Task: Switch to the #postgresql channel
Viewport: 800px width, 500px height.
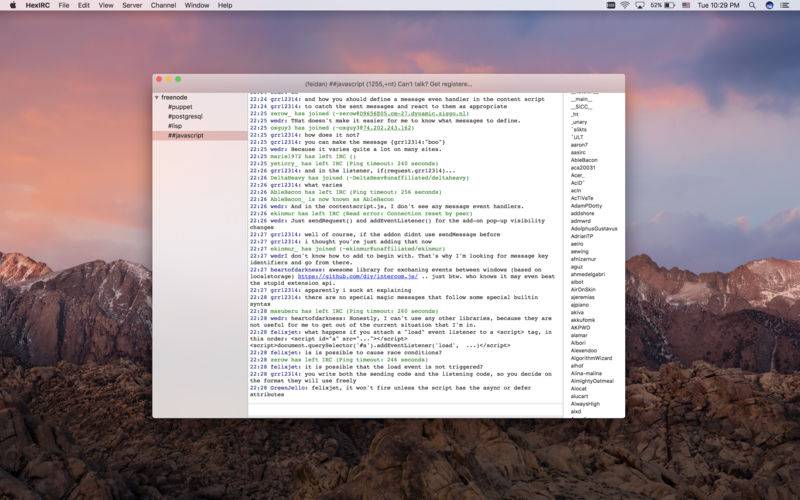Action: 185,117
